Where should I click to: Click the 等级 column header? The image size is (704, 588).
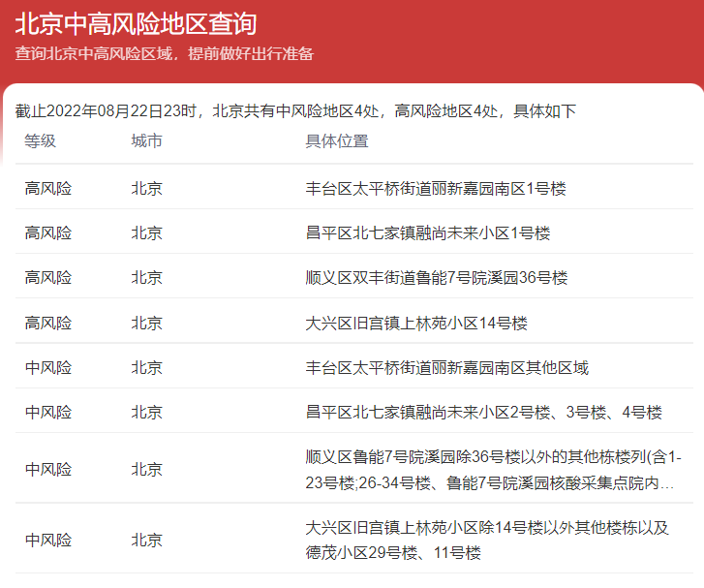pos(41,141)
